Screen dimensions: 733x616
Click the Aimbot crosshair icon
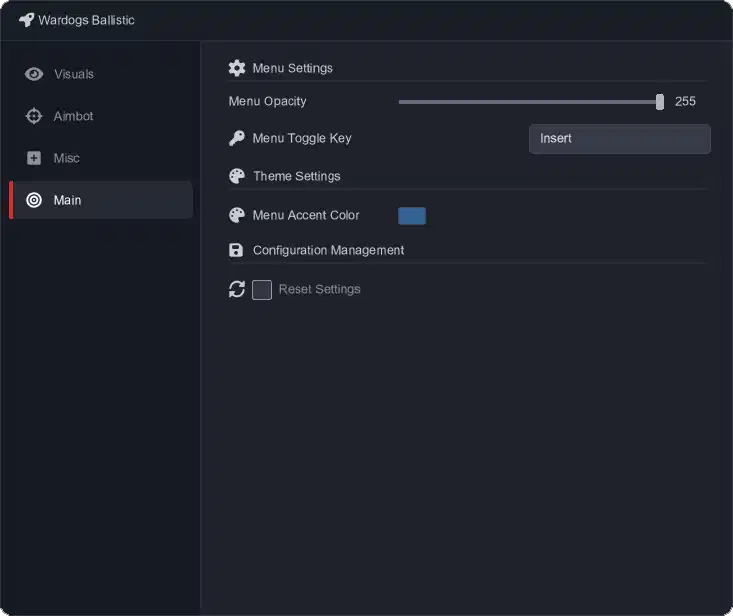[34, 116]
